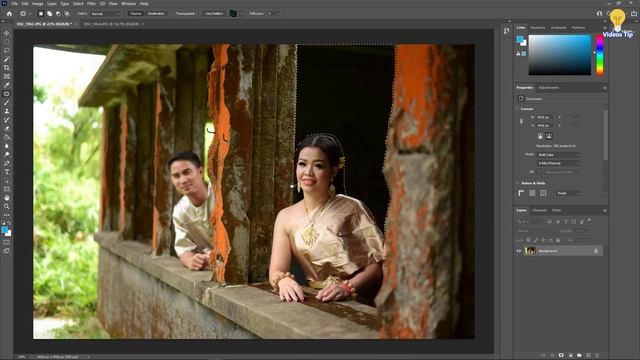Switch to the Swatches tab
The width and height of the screenshot is (640, 360).
[x=538, y=27]
